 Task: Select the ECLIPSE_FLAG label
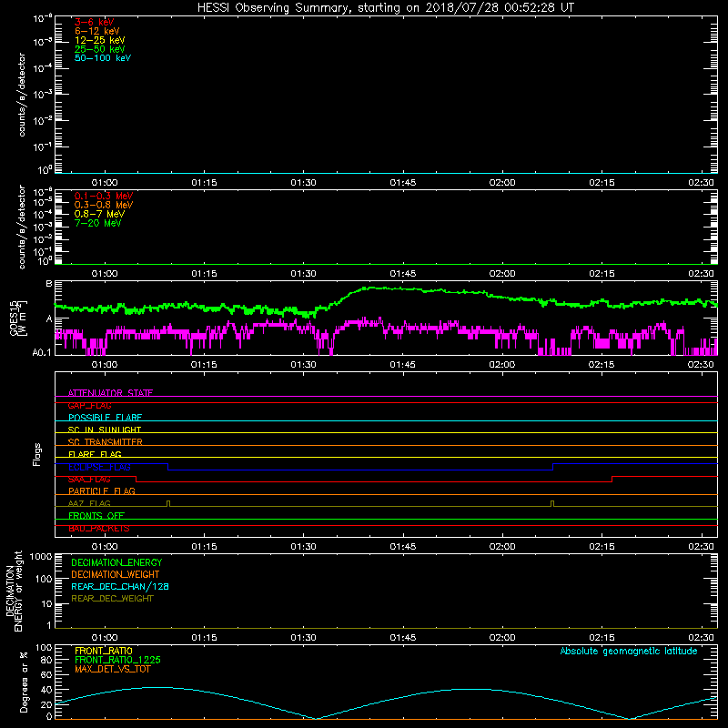(x=99, y=467)
